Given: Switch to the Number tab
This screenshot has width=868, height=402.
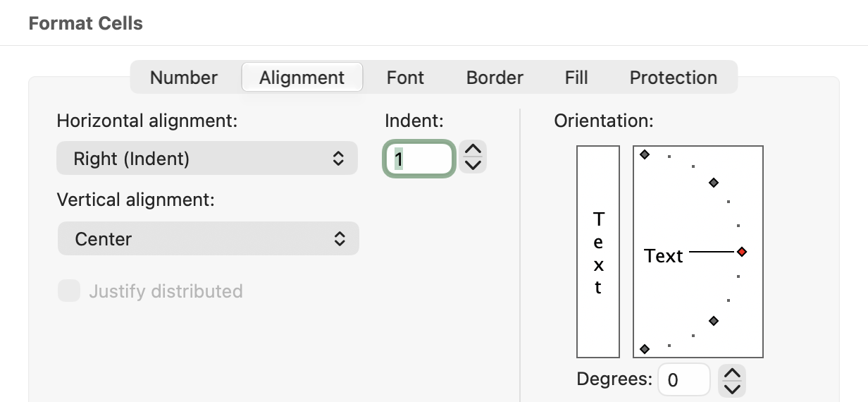Looking at the screenshot, I should (184, 78).
